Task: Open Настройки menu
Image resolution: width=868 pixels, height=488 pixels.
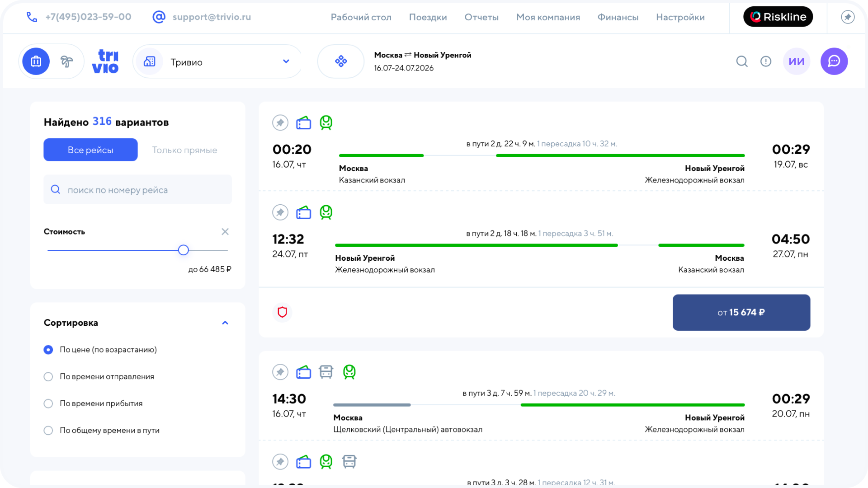Action: click(x=680, y=17)
